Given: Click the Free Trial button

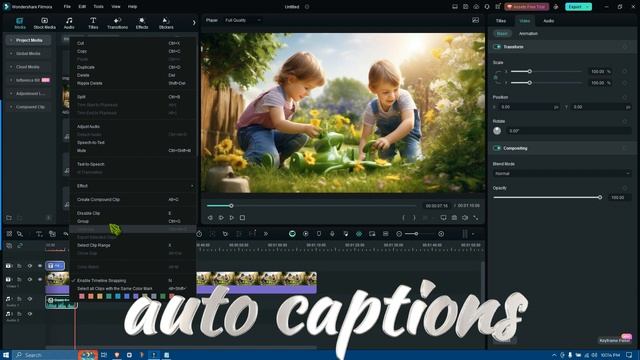Looking at the screenshot, I should 527,7.
